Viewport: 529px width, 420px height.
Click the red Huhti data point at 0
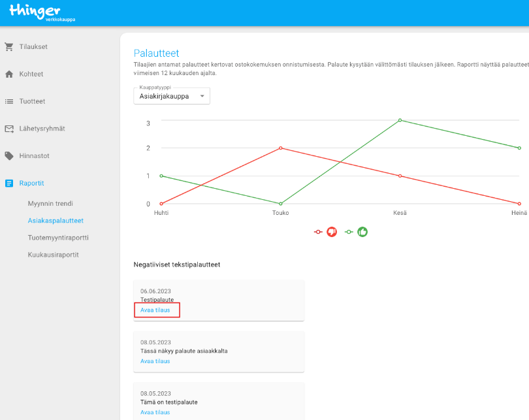click(x=161, y=204)
